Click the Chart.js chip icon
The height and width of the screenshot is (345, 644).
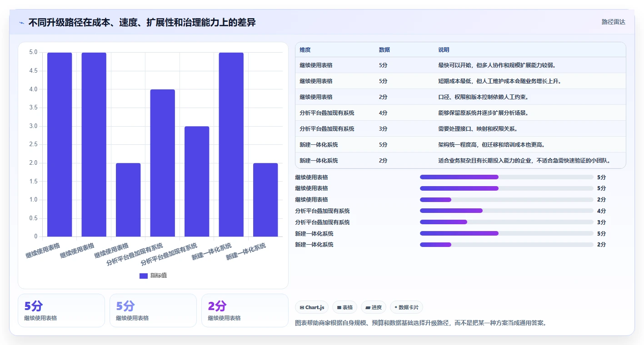[x=302, y=307]
